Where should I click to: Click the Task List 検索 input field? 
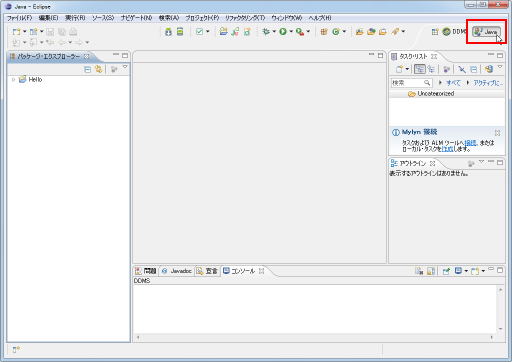click(x=411, y=83)
